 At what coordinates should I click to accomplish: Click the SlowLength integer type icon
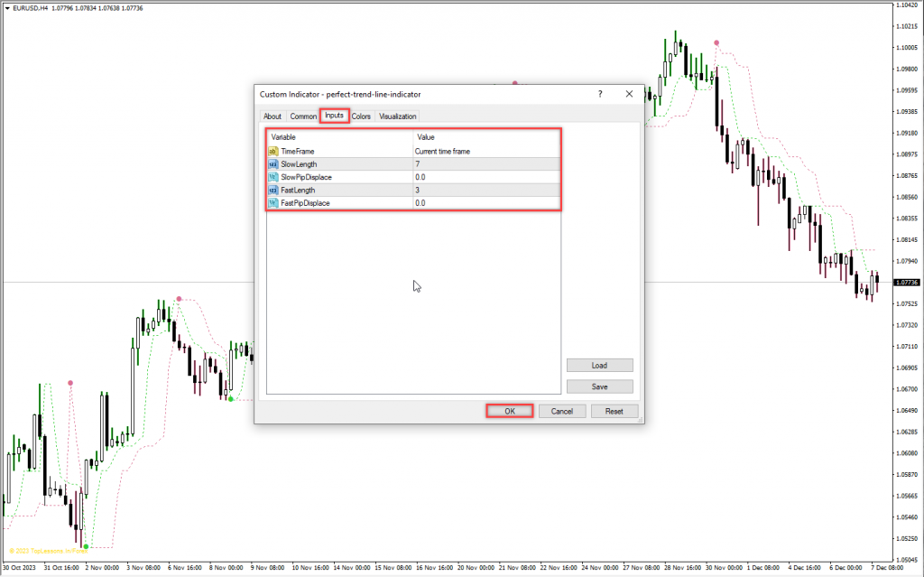coord(273,164)
